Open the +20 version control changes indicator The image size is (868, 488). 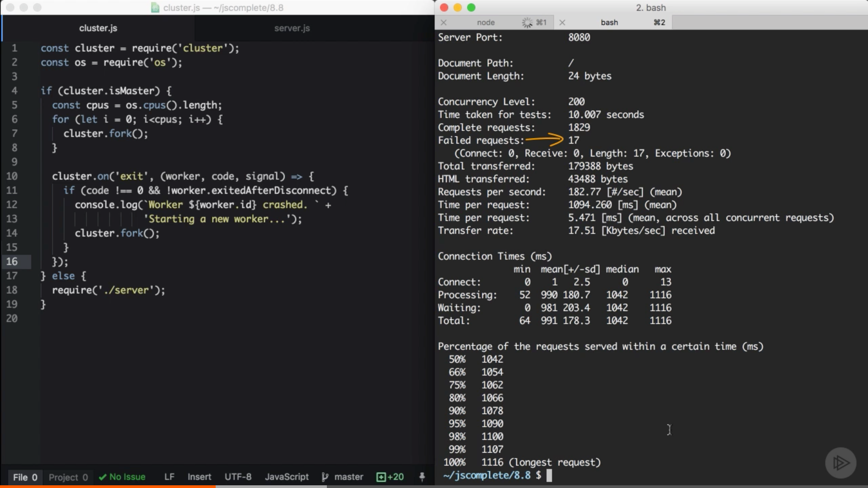390,476
